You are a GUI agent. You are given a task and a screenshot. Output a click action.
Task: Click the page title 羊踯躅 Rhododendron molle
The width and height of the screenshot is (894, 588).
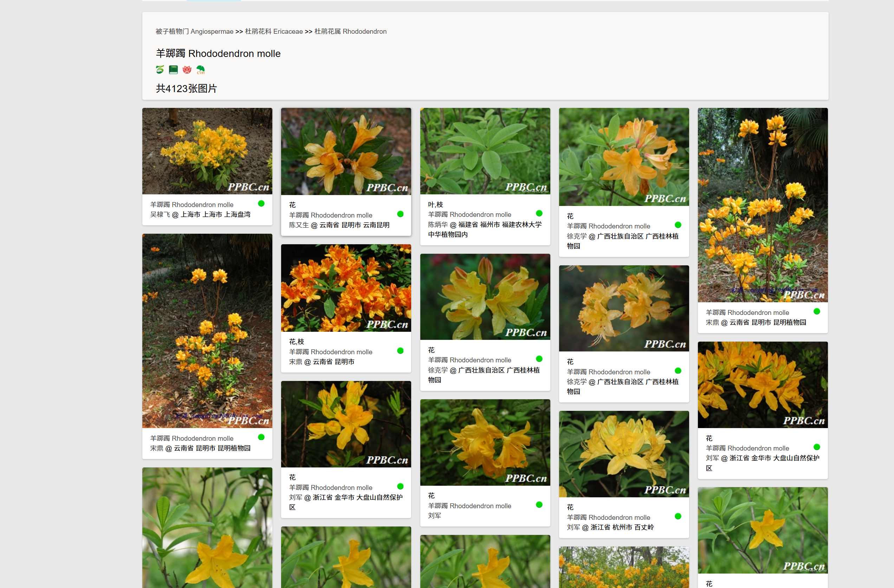tap(218, 54)
